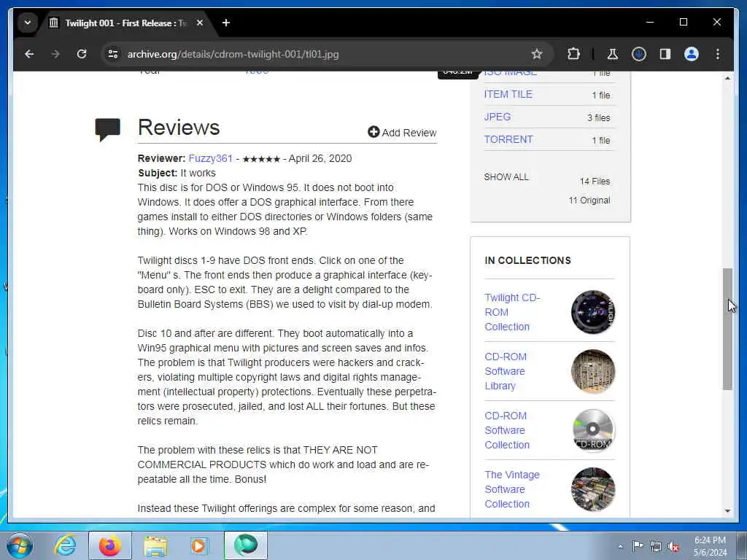Click the CD-ROM Software Collection disc thumbnail
The image size is (747, 560).
click(x=593, y=430)
